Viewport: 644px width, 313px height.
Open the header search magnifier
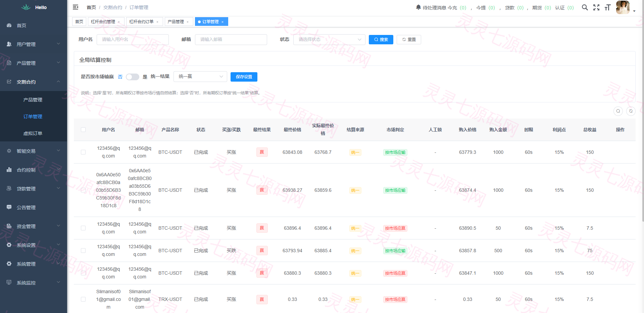[x=585, y=7]
